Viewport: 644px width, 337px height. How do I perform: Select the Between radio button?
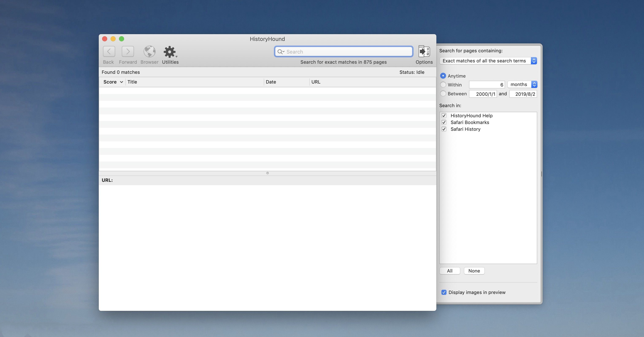[x=443, y=93]
